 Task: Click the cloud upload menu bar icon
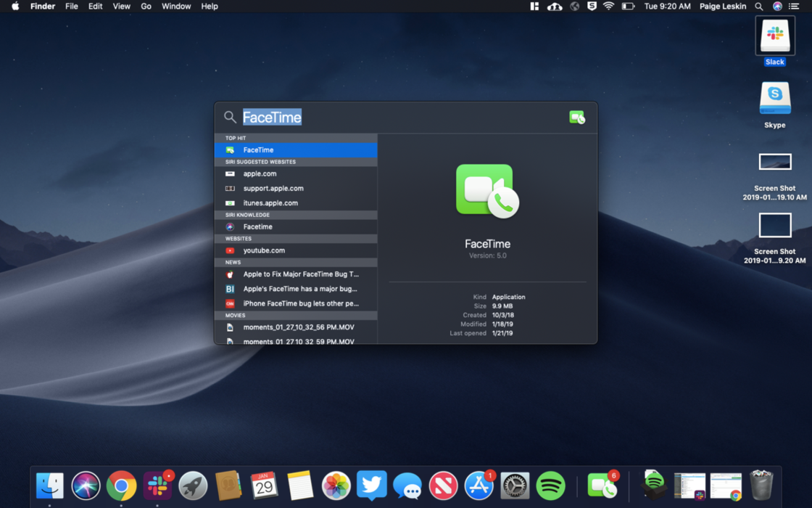pyautogui.click(x=555, y=7)
